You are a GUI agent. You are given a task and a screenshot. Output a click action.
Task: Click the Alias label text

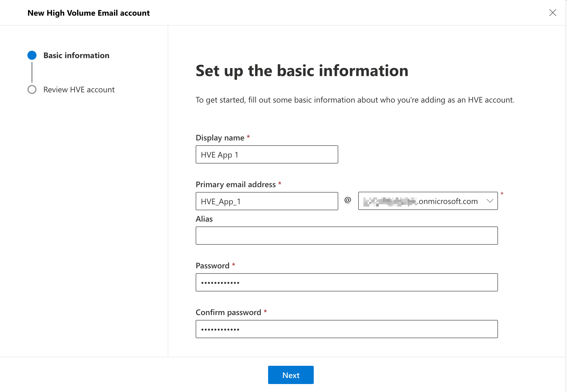point(204,219)
